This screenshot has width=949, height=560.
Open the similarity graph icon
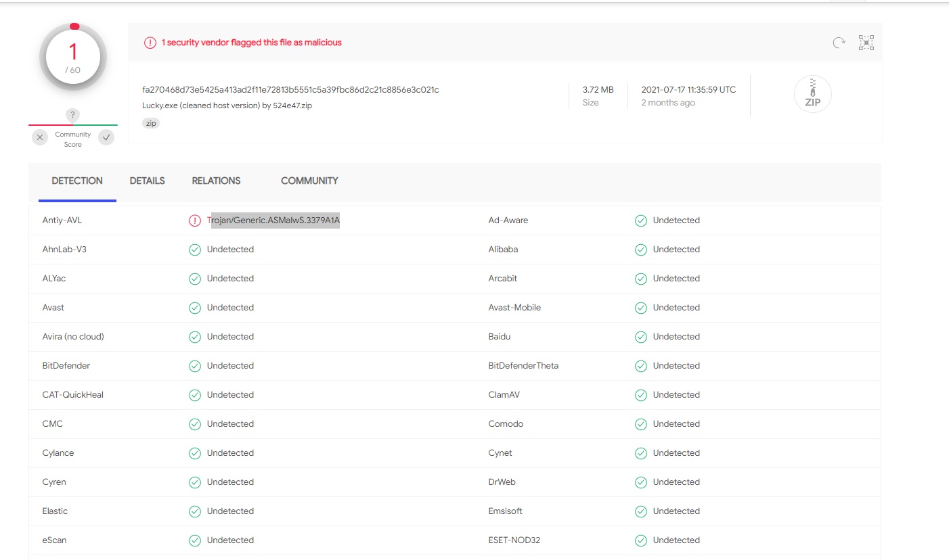click(x=866, y=43)
